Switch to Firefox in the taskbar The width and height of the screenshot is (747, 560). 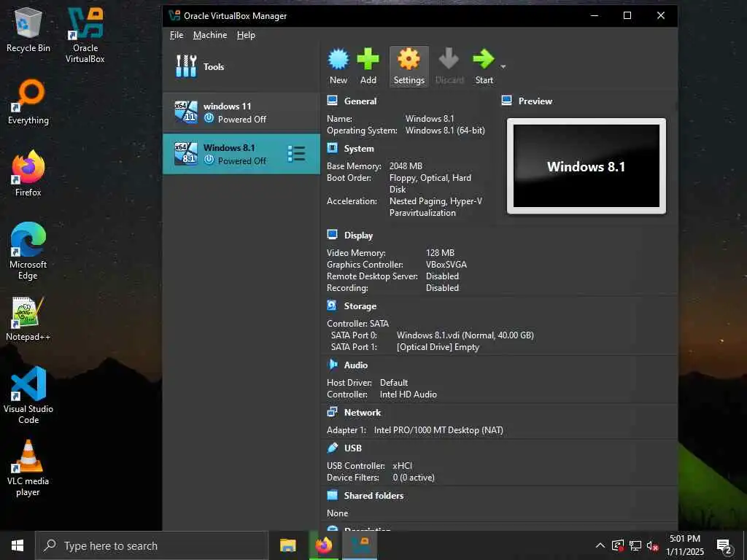tap(324, 545)
